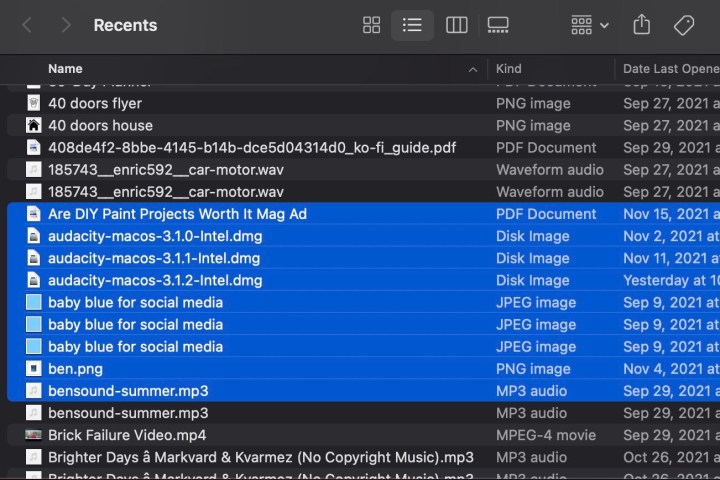Screen dimensions: 720x480
Task: Click the Share icon
Action: click(x=642, y=25)
